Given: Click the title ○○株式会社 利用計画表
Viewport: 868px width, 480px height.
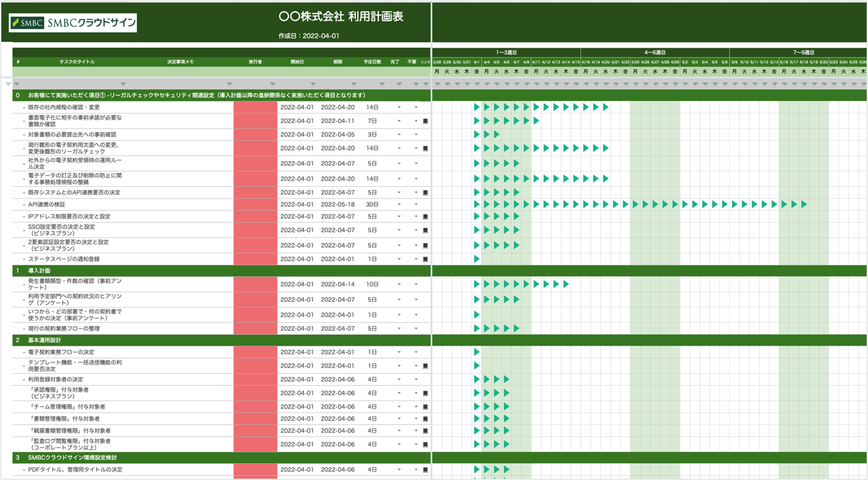Looking at the screenshot, I should pos(341,17).
